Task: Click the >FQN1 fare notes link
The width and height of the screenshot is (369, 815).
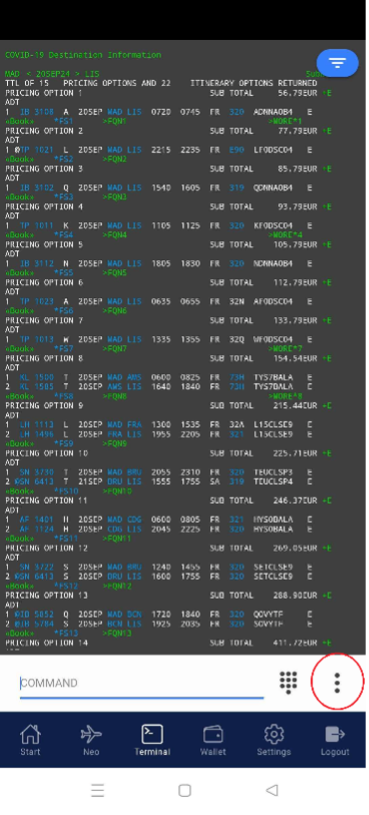Action: [x=114, y=121]
